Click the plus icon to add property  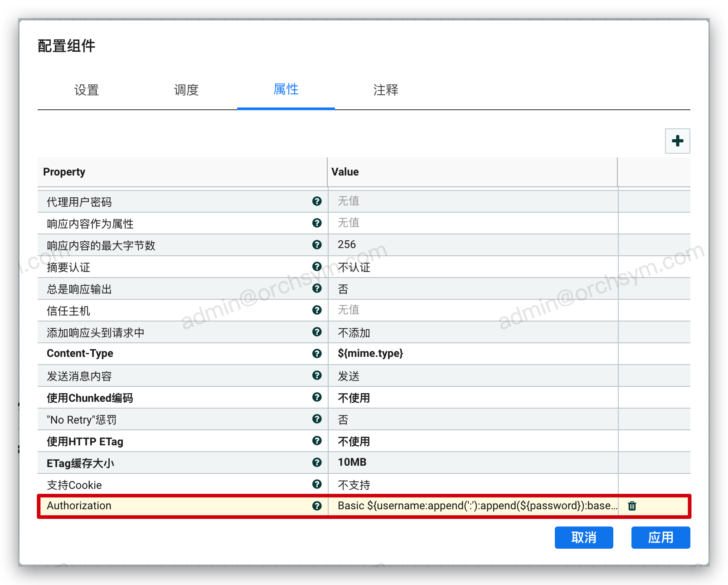point(677,141)
